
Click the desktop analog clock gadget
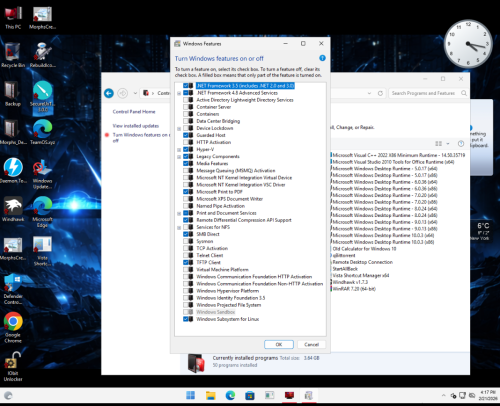[468, 44]
